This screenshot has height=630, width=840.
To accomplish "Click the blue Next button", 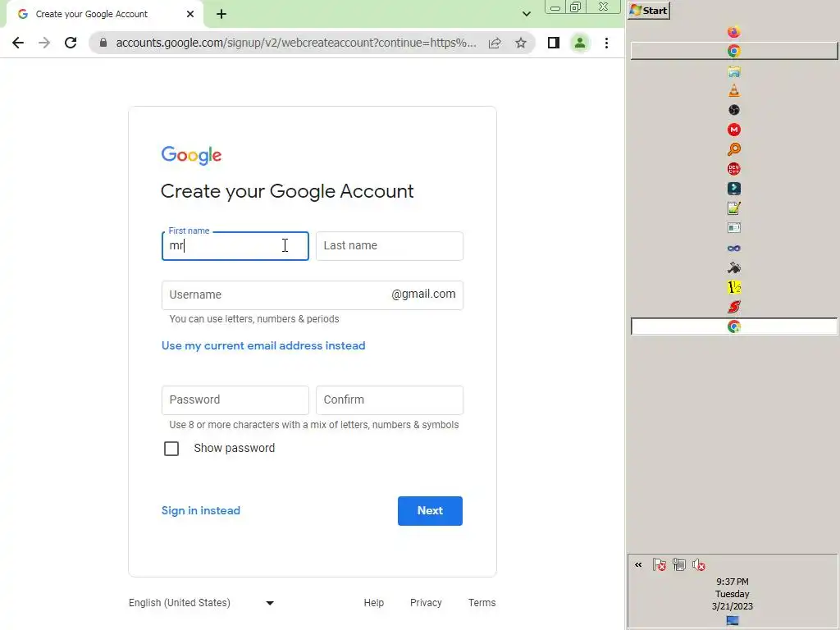I will click(x=430, y=511).
